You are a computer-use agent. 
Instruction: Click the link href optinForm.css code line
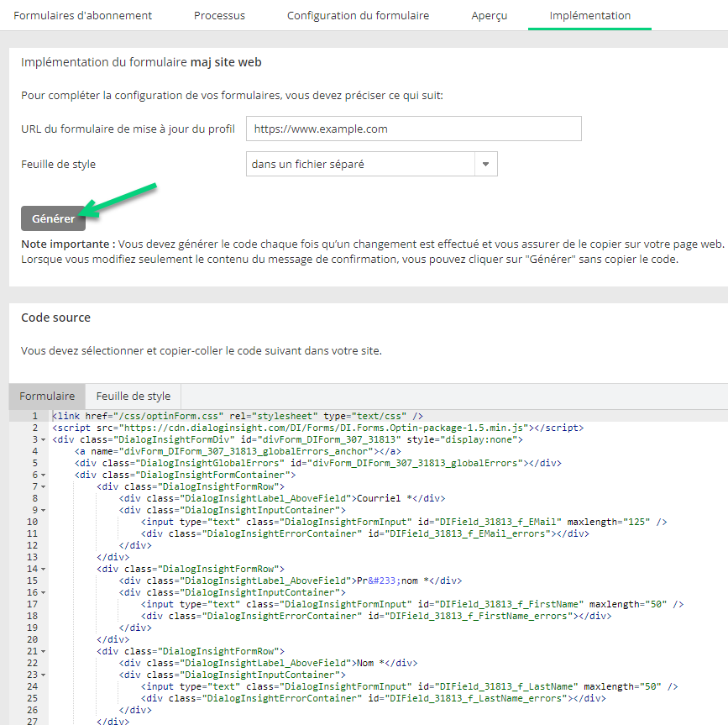(x=238, y=416)
